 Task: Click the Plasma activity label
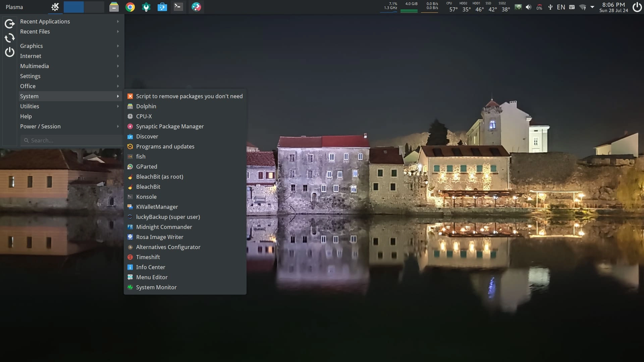[14, 7]
